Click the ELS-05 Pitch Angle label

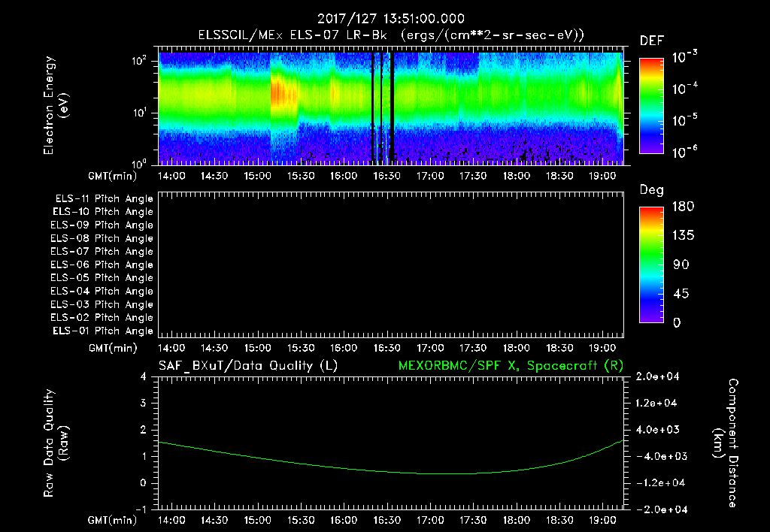point(102,278)
